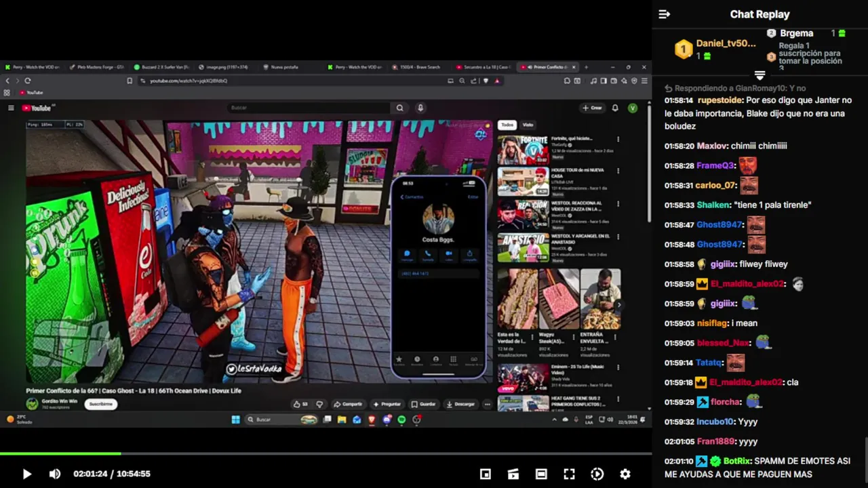Click the YouTube 'Preguntar' button
Viewport: 868px width, 488px height.
click(x=387, y=404)
